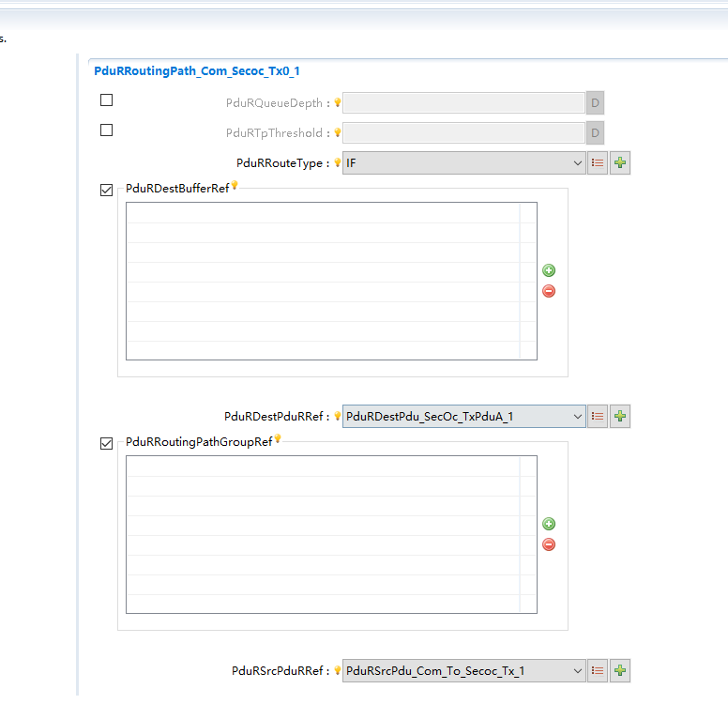Click the green plus beside PduRRouteType
This screenshot has width=728, height=704.
point(619,163)
